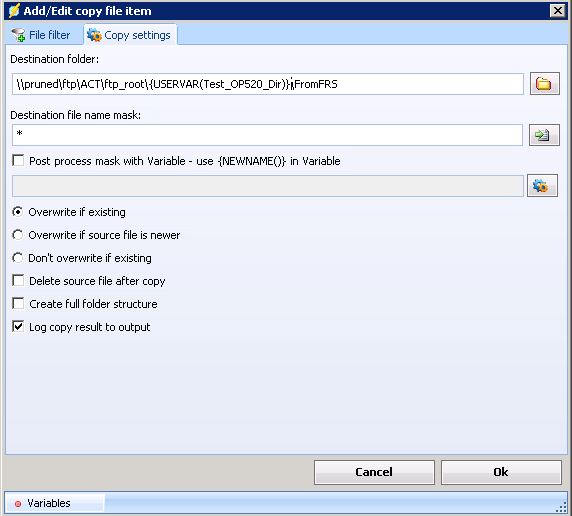572x516 pixels.
Task: Switch to the File filter tab
Action: click(x=41, y=35)
